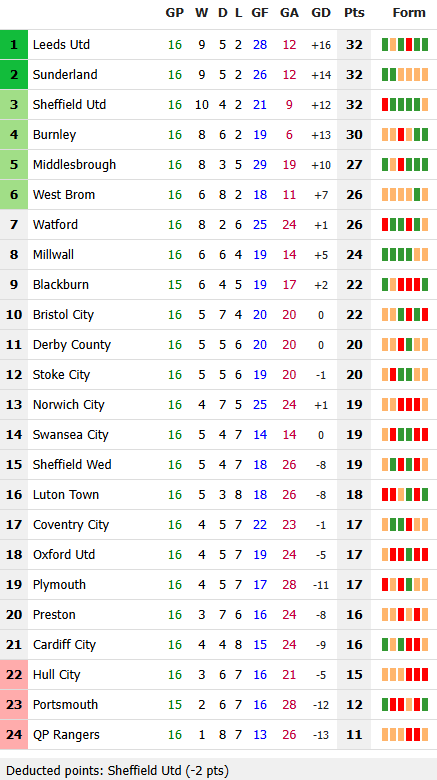Click the Form column header

[x=409, y=13]
